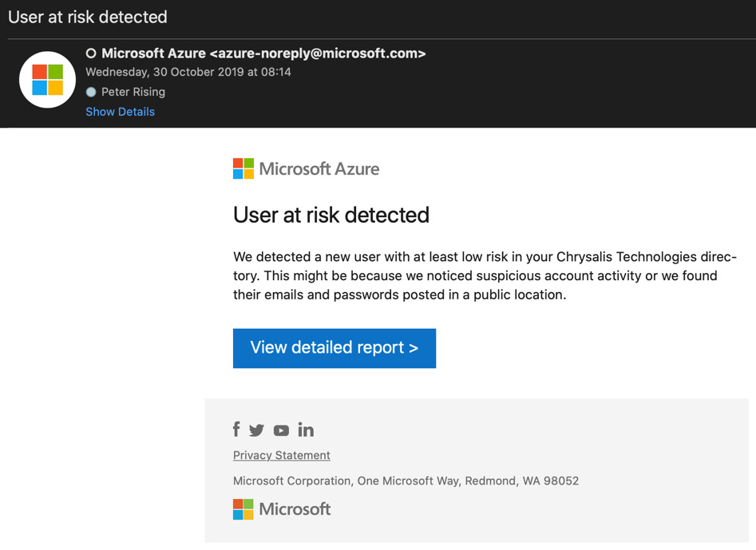Click the body heading User at risk detected
The image size is (756, 550).
[x=331, y=215]
